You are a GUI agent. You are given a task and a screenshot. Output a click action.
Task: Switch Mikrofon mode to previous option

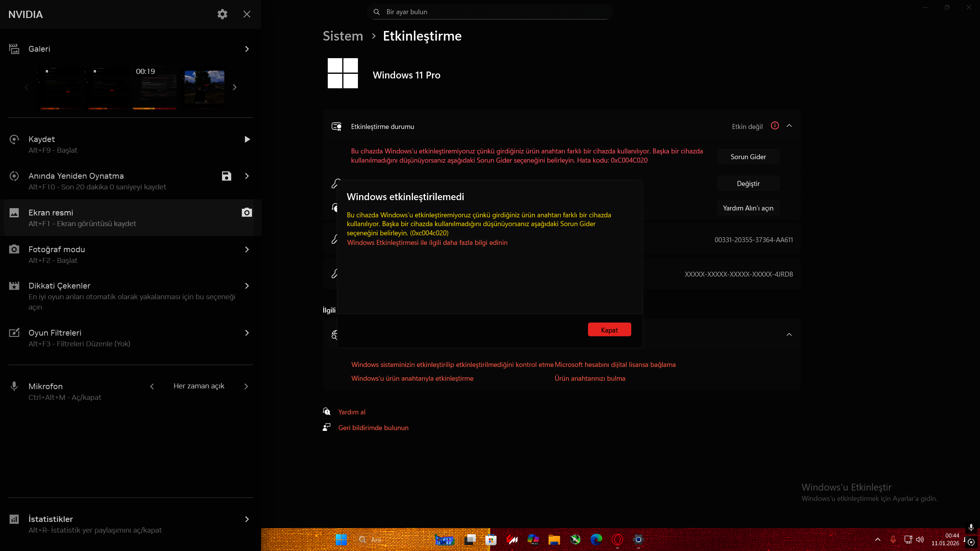pyautogui.click(x=152, y=386)
